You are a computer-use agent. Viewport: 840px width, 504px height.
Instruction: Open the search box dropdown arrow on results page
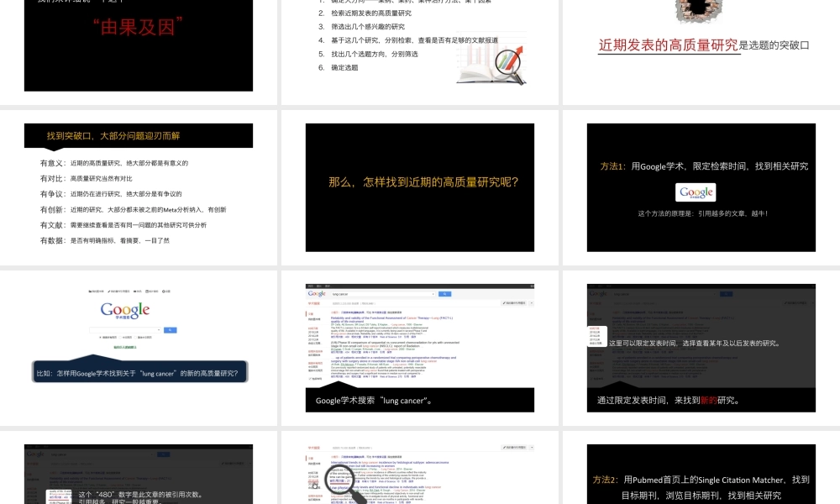click(433, 294)
